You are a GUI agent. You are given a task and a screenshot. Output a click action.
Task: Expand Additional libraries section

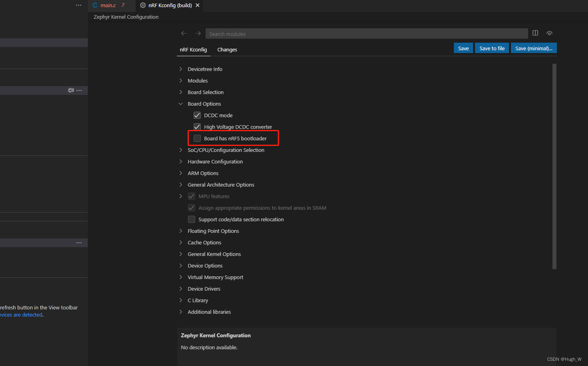coord(181,312)
